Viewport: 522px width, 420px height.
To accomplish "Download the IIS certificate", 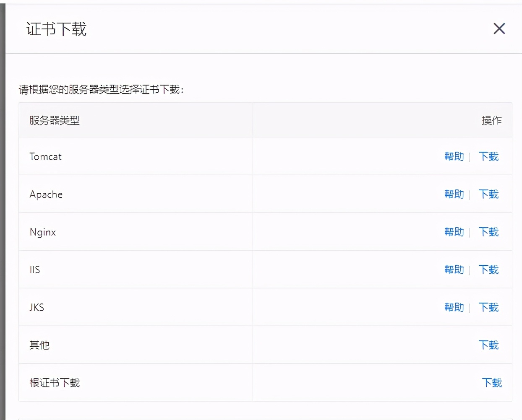I will click(488, 270).
